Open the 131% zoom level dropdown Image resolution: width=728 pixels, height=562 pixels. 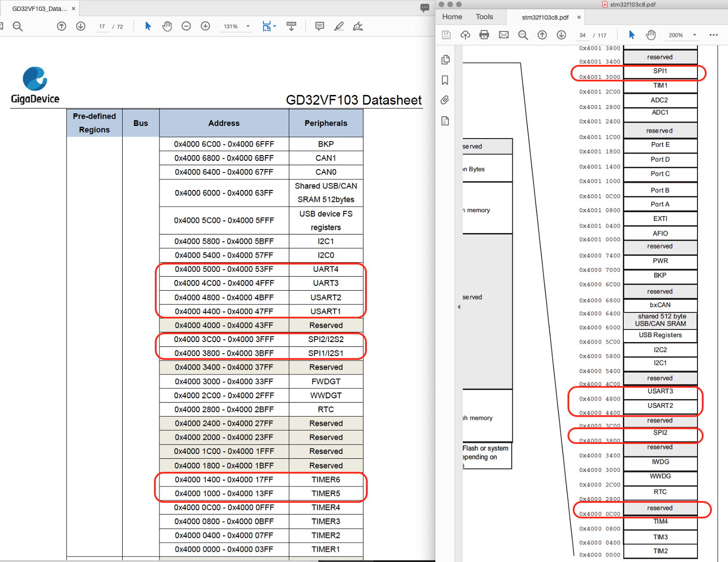(248, 27)
